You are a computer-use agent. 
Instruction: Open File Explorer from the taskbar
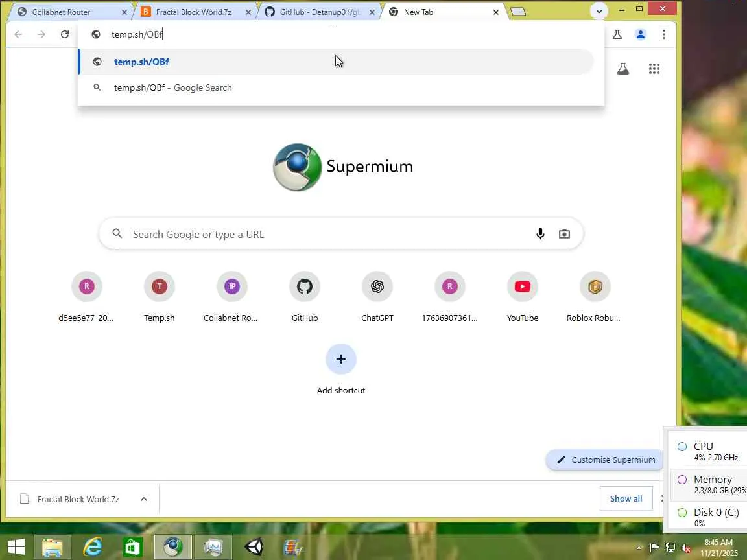tap(52, 547)
